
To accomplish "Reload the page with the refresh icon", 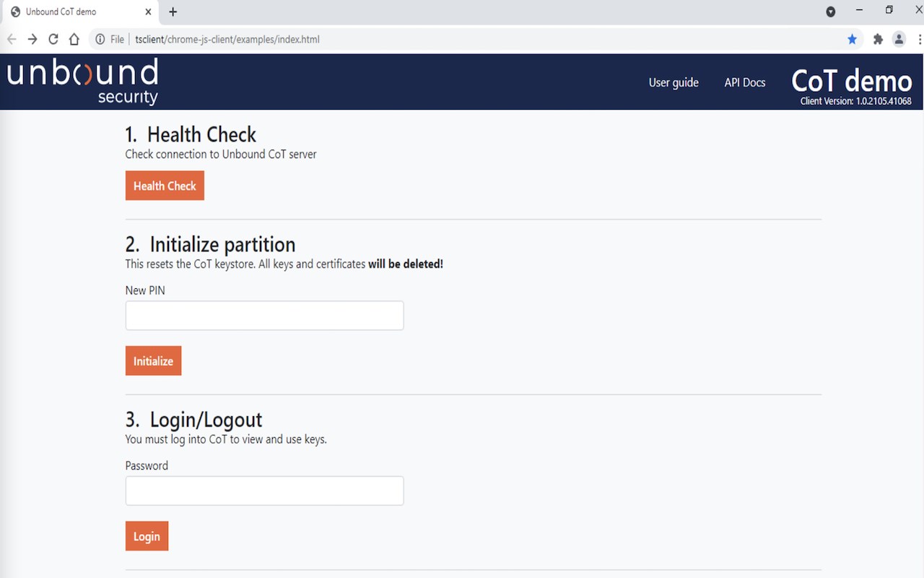I will pos(53,39).
